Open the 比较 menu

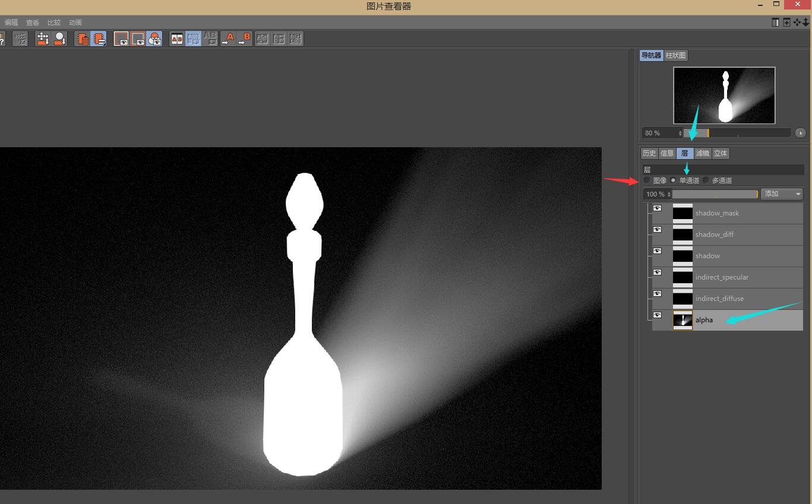54,23
